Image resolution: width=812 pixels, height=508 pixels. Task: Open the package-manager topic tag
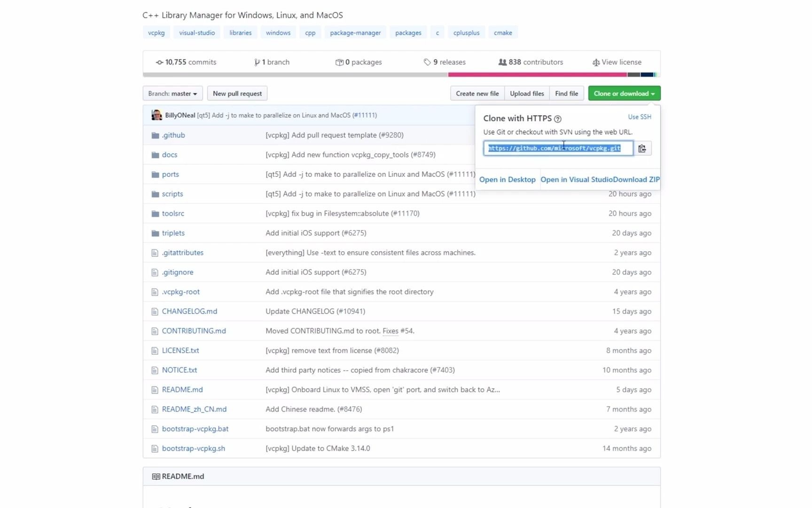355,33
